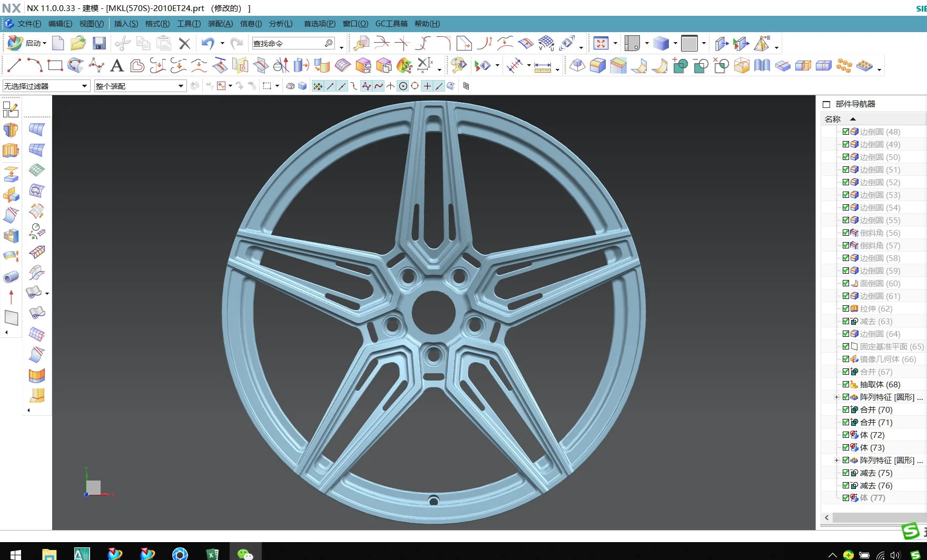This screenshot has height=560, width=927.
Task: Click the Save floppy disk icon
Action: point(99,43)
